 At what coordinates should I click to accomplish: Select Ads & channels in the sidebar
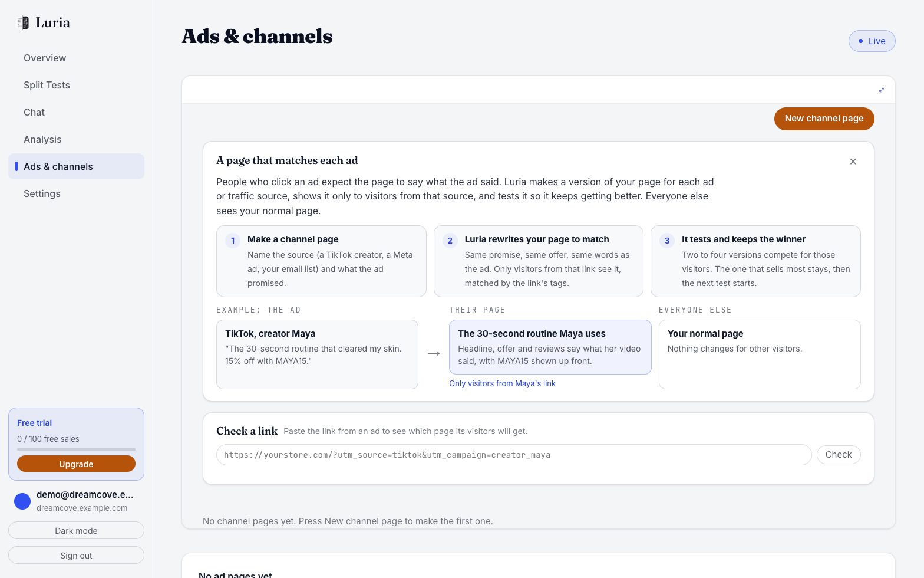click(x=76, y=166)
